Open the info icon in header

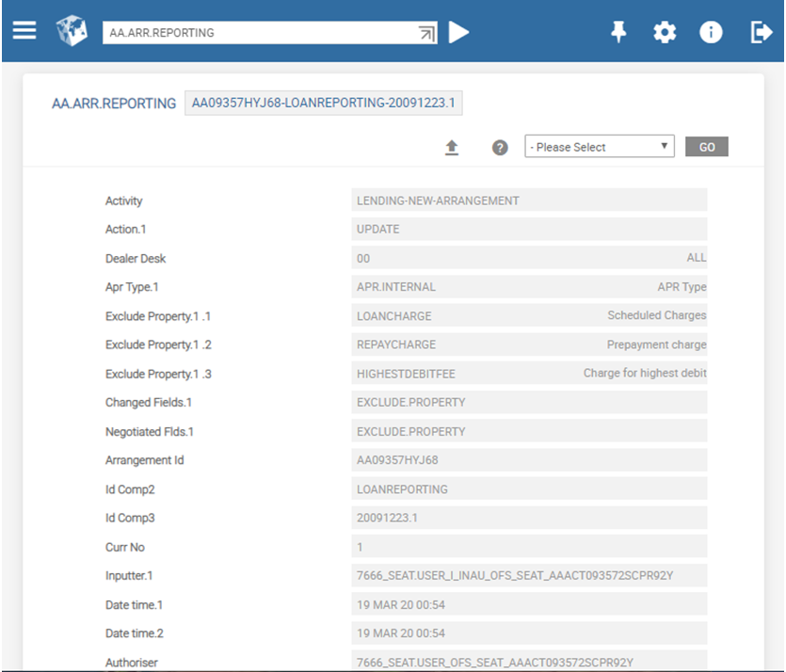[711, 32]
